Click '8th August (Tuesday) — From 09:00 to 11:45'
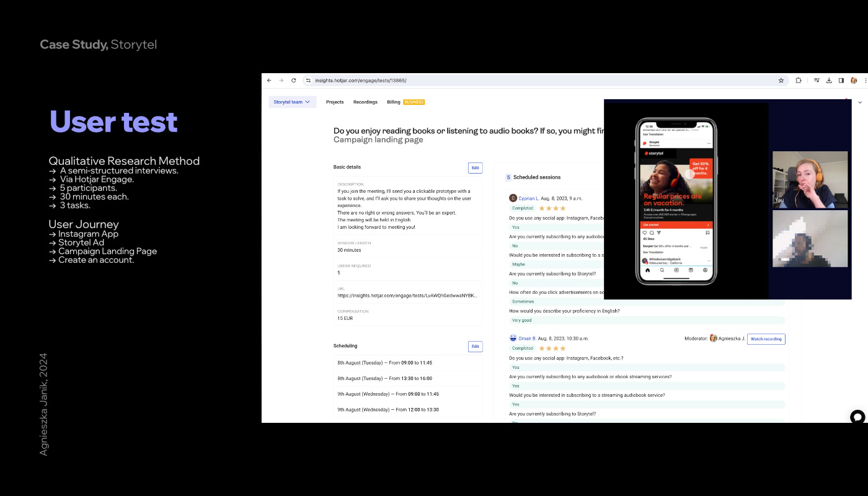Screen dimensions: 868x496 click(384, 363)
